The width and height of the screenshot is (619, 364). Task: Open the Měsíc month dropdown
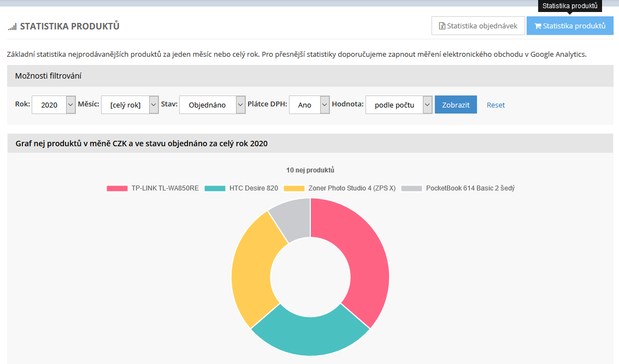click(129, 105)
